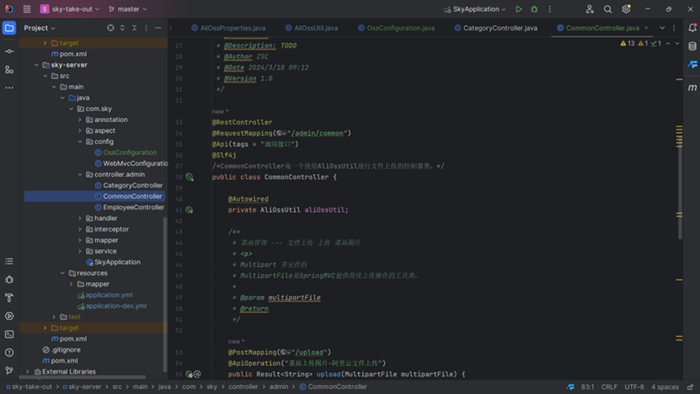
Task: Switch to OssConfiguration.java tab
Action: point(396,28)
